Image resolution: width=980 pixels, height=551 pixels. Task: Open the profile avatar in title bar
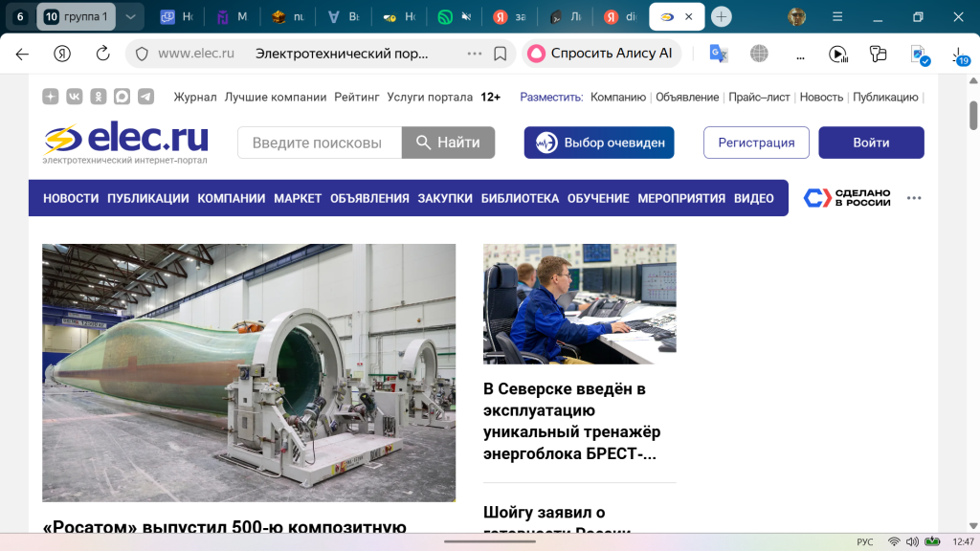(796, 17)
